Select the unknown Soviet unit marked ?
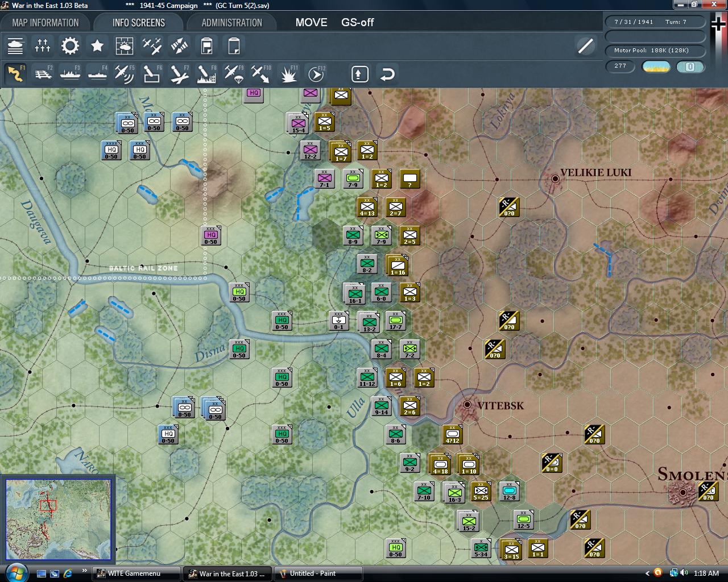This screenshot has width=728, height=582. [409, 178]
